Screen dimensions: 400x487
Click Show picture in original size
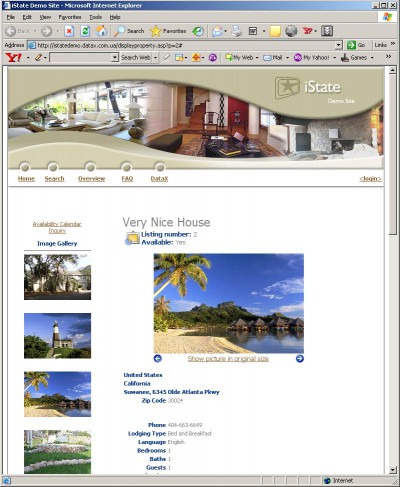point(228,359)
